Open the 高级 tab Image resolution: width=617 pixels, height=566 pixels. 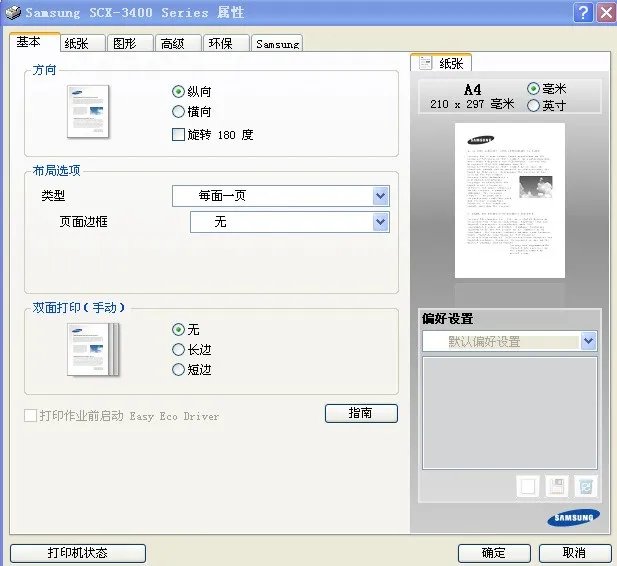tap(178, 43)
